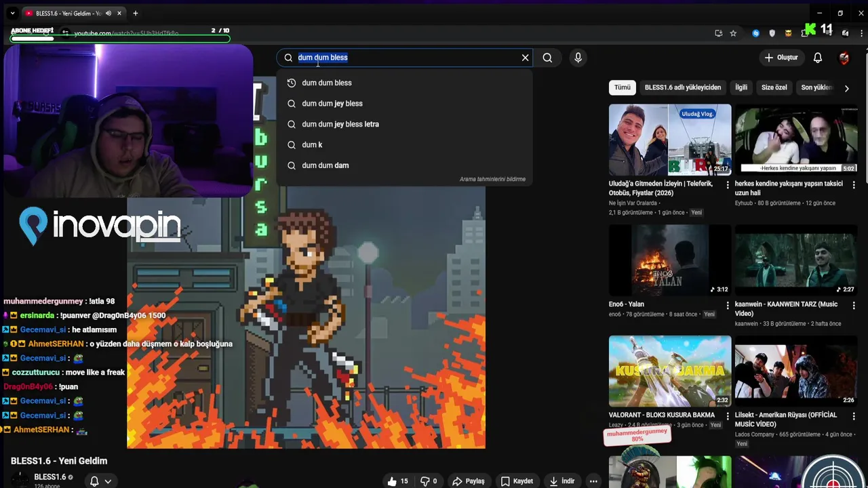
Task: Open BLESS1.6 channel name link
Action: click(50, 477)
